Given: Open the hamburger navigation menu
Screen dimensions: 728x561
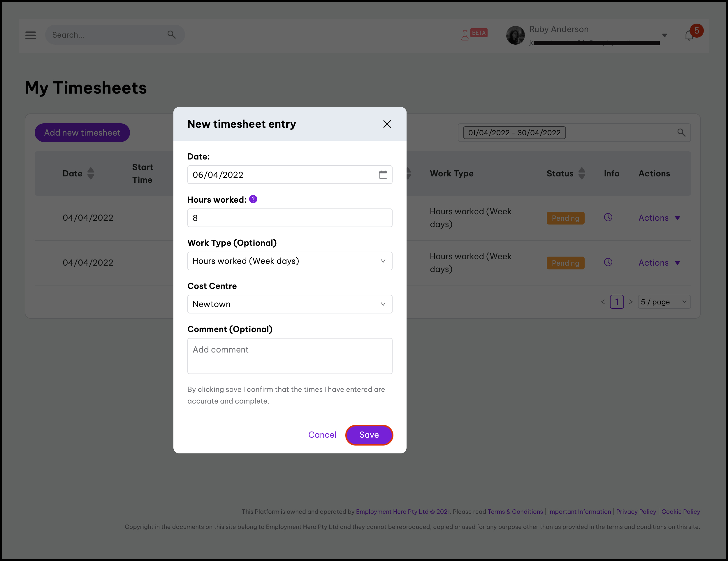Looking at the screenshot, I should pyautogui.click(x=30, y=35).
